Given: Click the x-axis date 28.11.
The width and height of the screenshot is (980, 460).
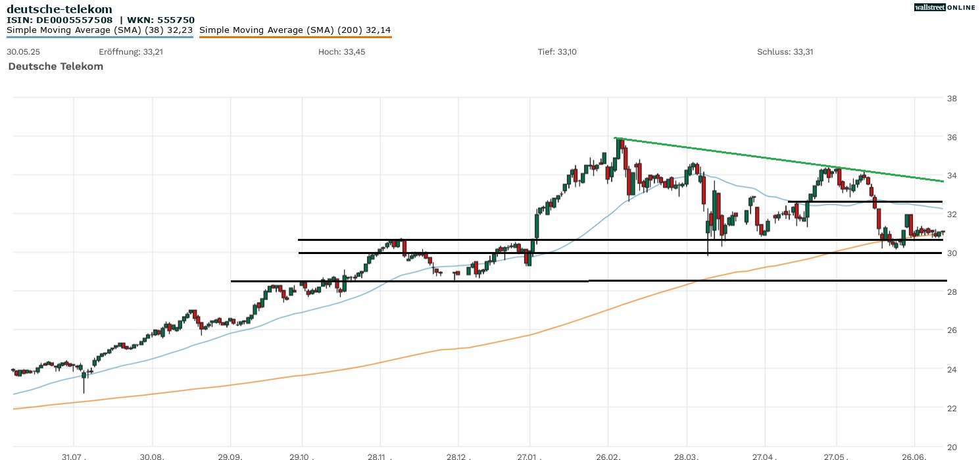Looking at the screenshot, I should coord(380,455).
